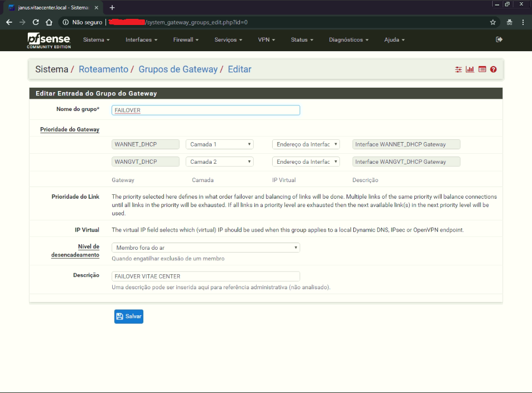
Task: Bookmark this page with the star icon
Action: click(493, 22)
